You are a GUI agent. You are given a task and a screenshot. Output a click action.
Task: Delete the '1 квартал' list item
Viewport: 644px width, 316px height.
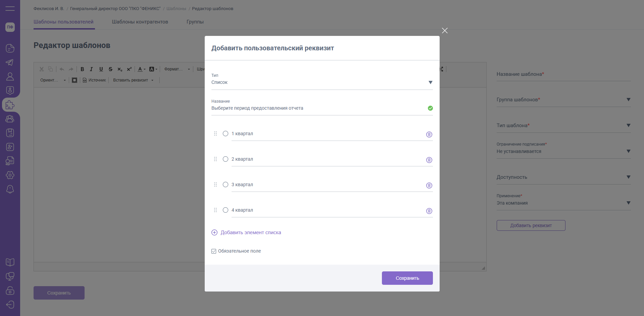click(429, 135)
